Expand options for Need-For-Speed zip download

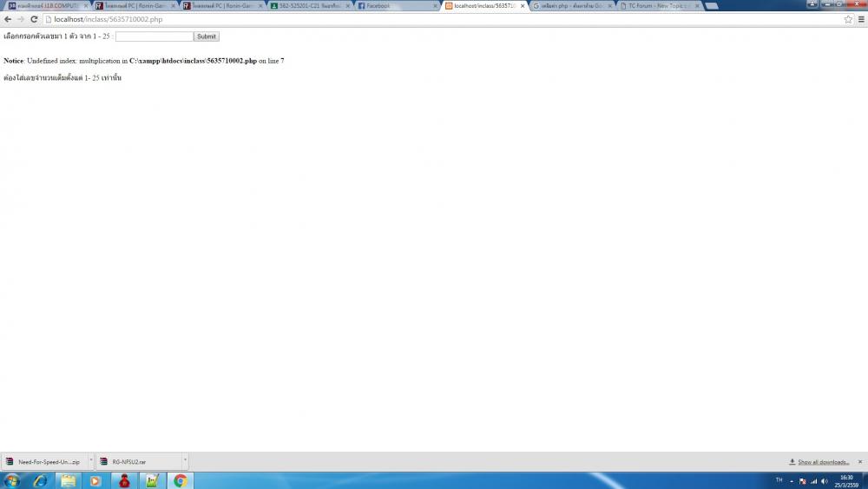pos(91,460)
